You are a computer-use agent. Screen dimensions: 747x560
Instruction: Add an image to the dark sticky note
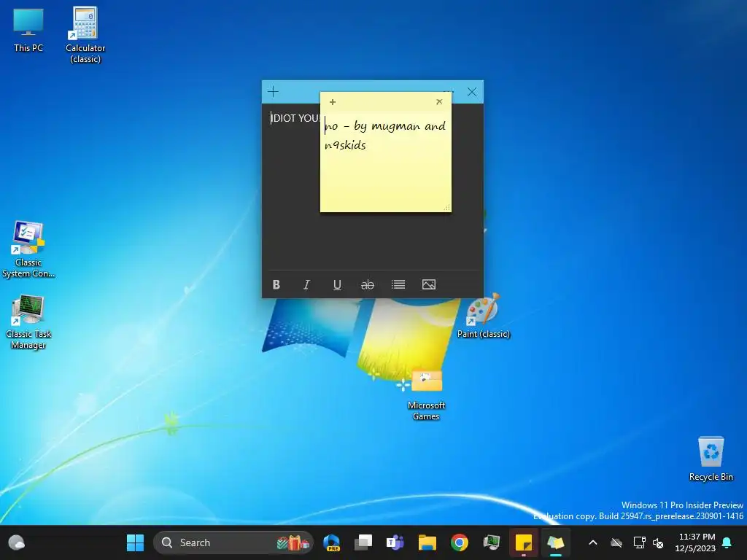(429, 285)
